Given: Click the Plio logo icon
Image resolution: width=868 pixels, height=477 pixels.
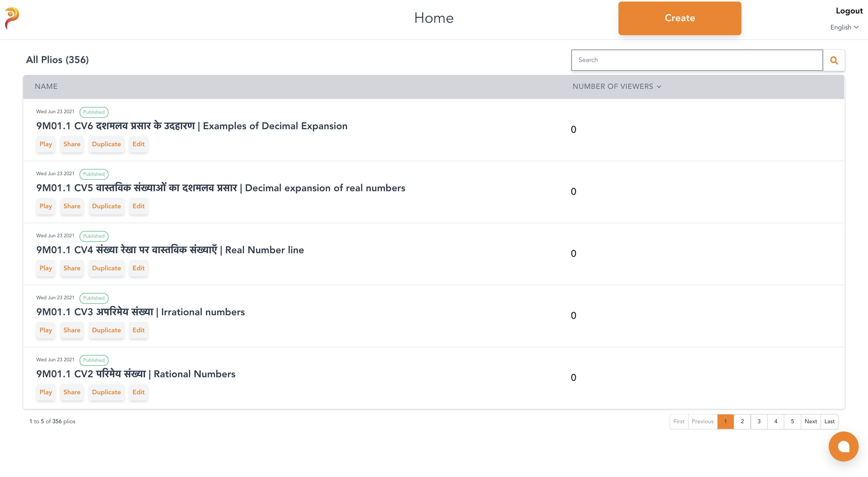Looking at the screenshot, I should click(12, 18).
